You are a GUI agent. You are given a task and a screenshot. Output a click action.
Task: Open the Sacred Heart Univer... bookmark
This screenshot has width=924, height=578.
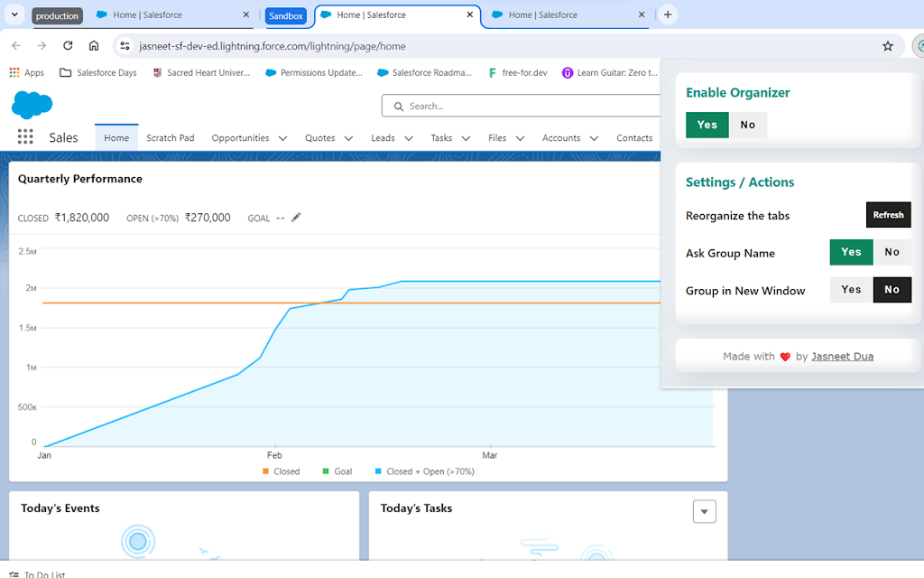(x=201, y=72)
